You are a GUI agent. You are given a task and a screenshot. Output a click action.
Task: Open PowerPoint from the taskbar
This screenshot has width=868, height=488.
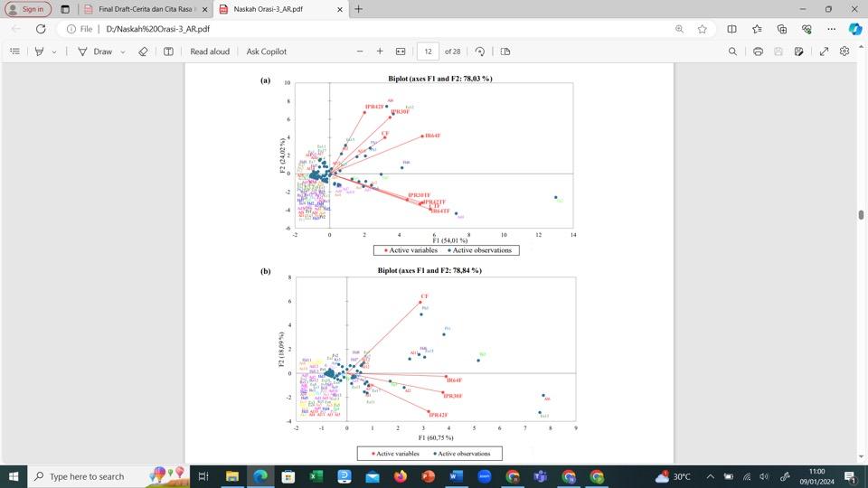point(429,476)
